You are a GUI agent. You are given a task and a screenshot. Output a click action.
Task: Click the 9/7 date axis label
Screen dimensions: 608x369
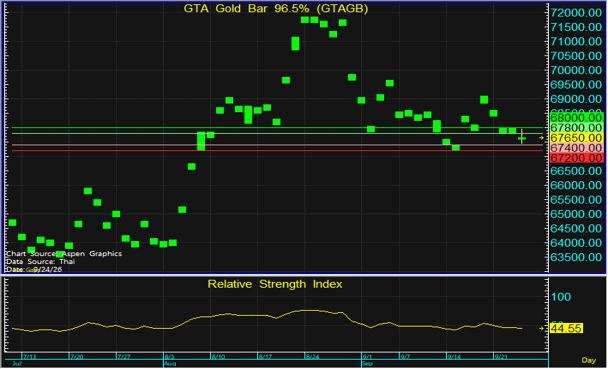[x=406, y=357]
